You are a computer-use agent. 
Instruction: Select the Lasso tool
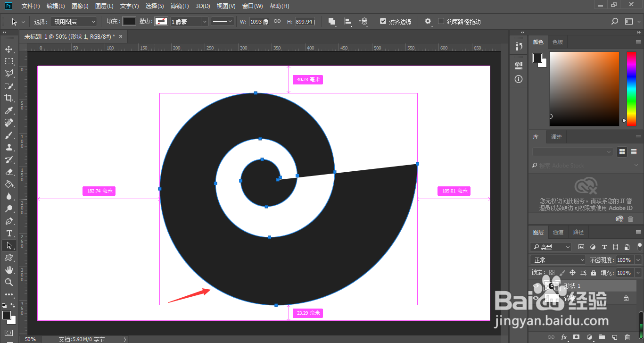tap(8, 74)
